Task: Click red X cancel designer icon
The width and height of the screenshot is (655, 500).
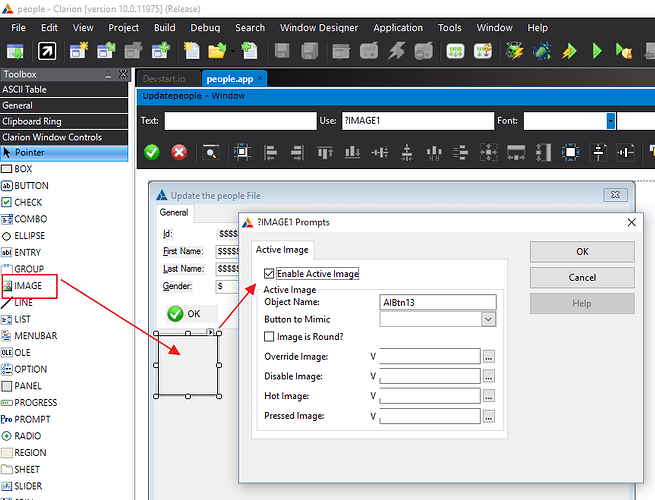Action: 179,152
